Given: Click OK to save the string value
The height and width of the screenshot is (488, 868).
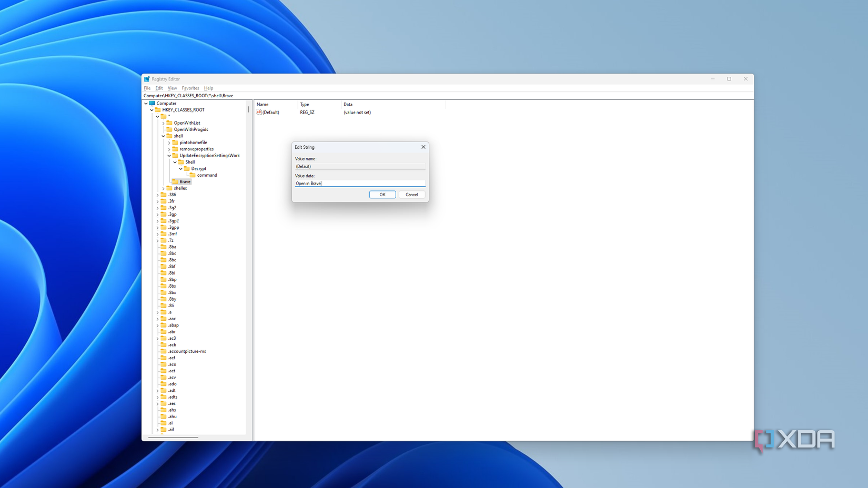Looking at the screenshot, I should point(382,194).
